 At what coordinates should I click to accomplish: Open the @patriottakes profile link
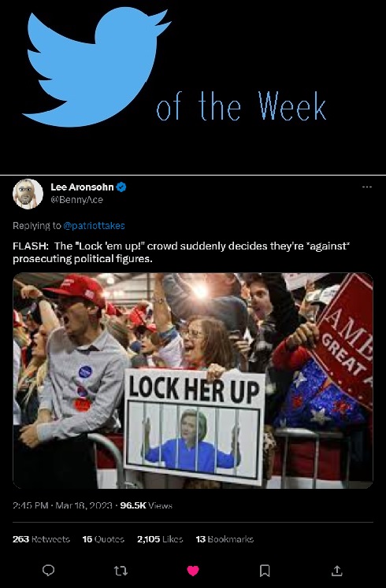click(x=95, y=226)
